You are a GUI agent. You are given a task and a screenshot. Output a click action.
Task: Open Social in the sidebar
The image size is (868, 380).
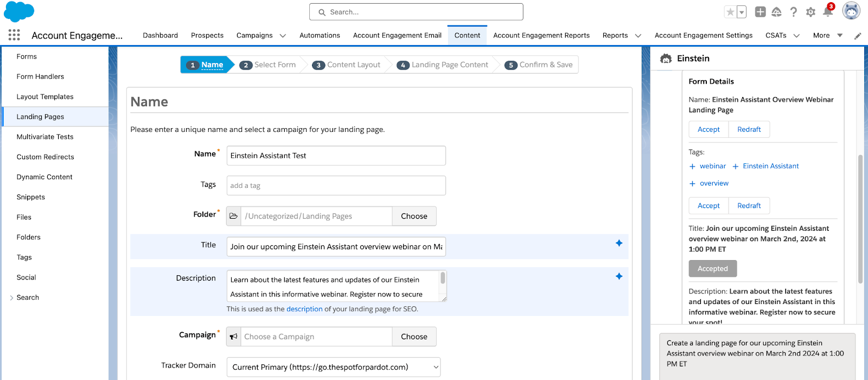26,277
